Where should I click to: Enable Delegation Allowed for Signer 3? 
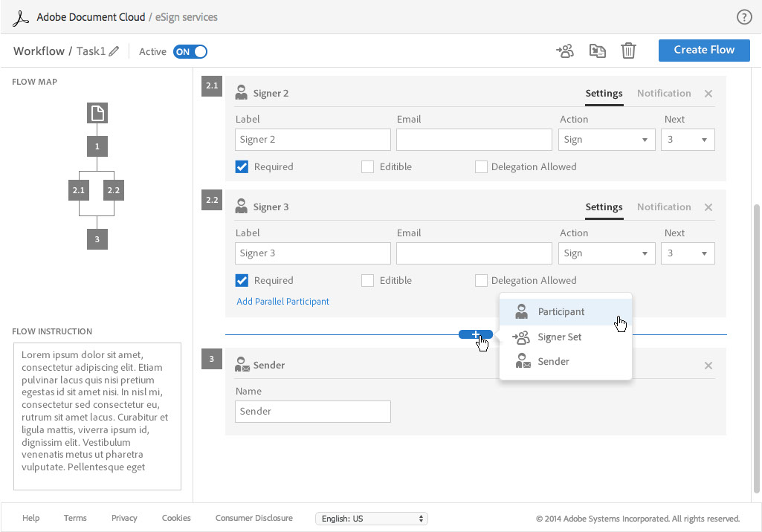(x=481, y=281)
